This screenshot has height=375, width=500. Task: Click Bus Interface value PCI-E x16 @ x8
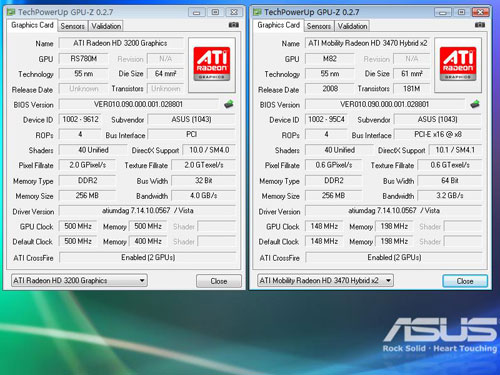click(438, 134)
